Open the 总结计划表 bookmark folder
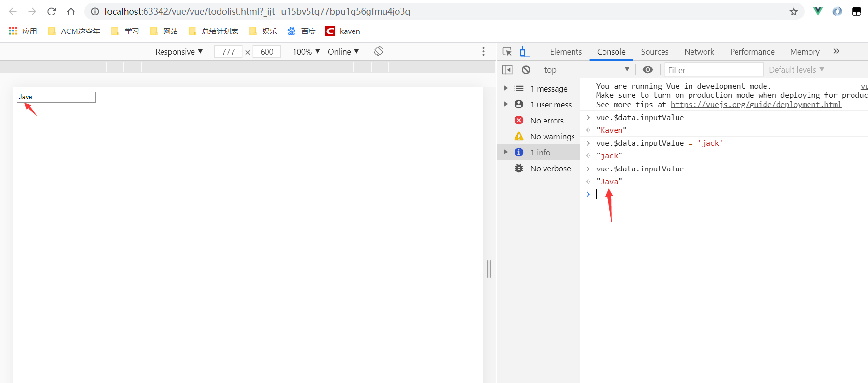The height and width of the screenshot is (383, 868). point(213,31)
